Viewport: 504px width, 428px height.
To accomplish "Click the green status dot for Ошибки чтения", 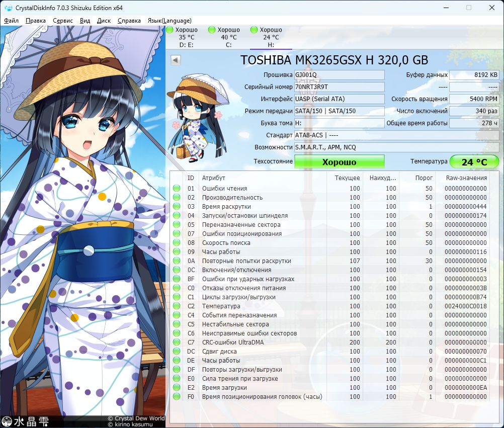I will click(x=177, y=188).
